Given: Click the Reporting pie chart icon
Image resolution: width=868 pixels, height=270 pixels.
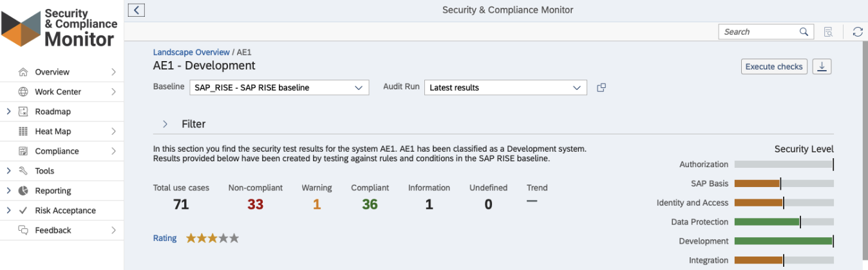Looking at the screenshot, I should tap(23, 190).
